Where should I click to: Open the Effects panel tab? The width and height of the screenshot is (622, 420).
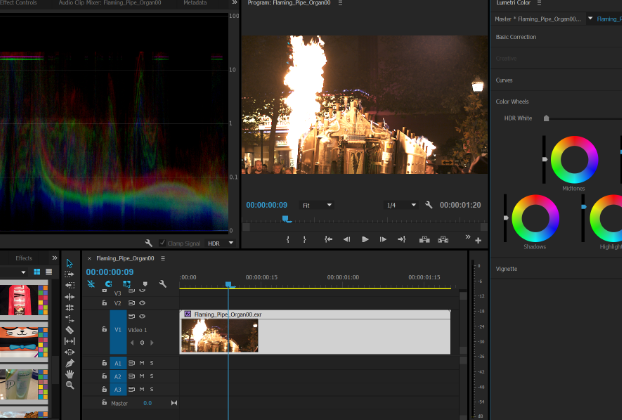pyautogui.click(x=24, y=258)
